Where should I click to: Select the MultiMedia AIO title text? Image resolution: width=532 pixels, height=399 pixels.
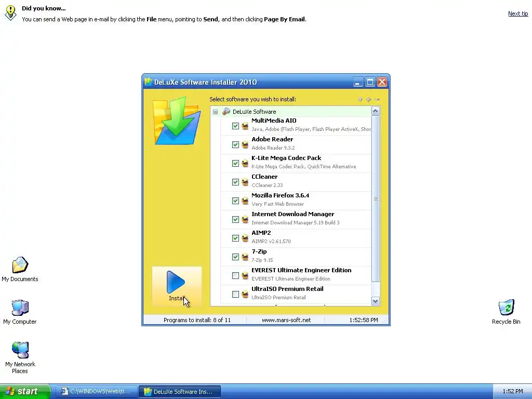(274, 121)
